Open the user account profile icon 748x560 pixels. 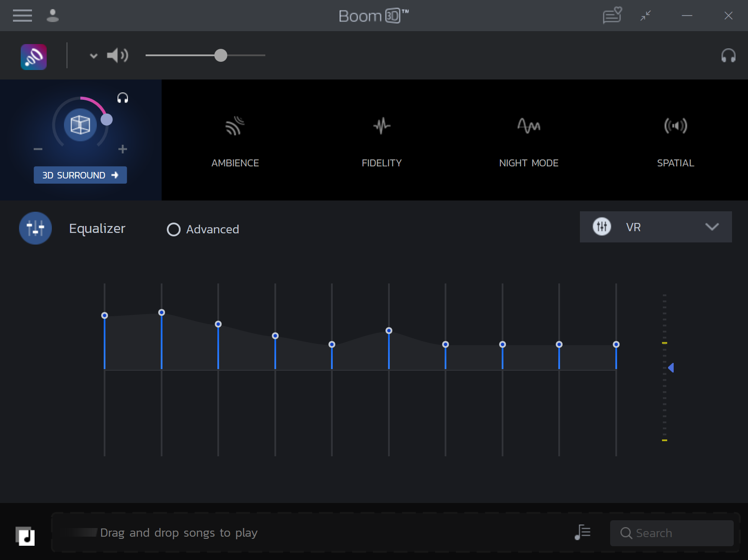[53, 16]
